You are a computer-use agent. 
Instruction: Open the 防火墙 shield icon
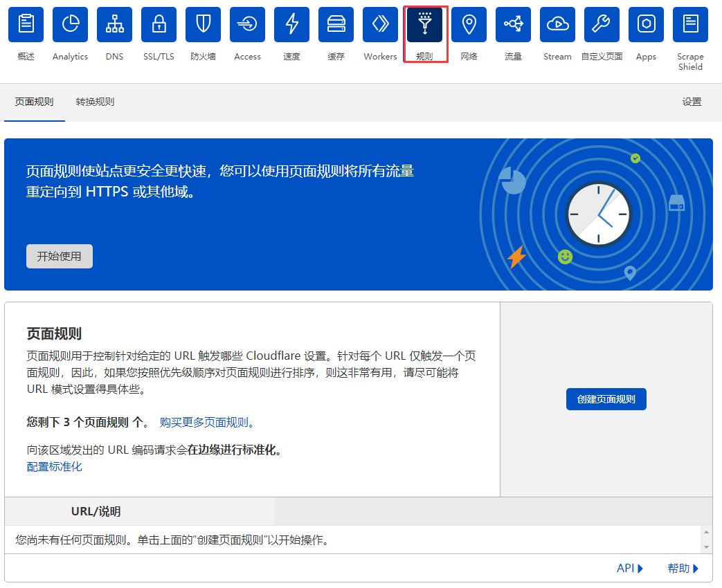tap(203, 24)
